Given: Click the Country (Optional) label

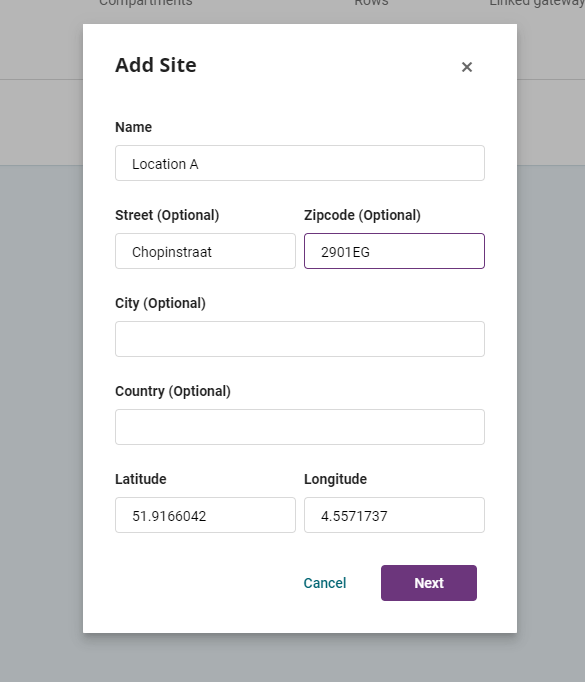Looking at the screenshot, I should [173, 391].
